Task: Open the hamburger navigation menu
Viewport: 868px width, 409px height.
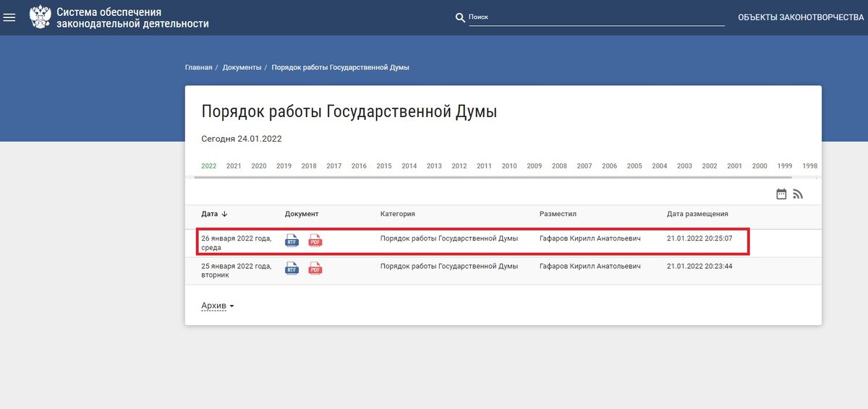Action: pyautogui.click(x=9, y=17)
